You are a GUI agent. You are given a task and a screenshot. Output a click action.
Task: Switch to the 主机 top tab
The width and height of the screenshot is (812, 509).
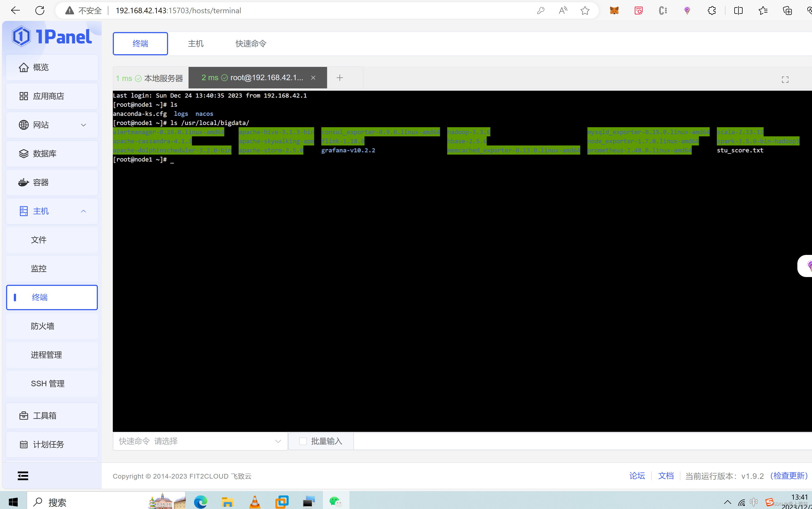[195, 44]
